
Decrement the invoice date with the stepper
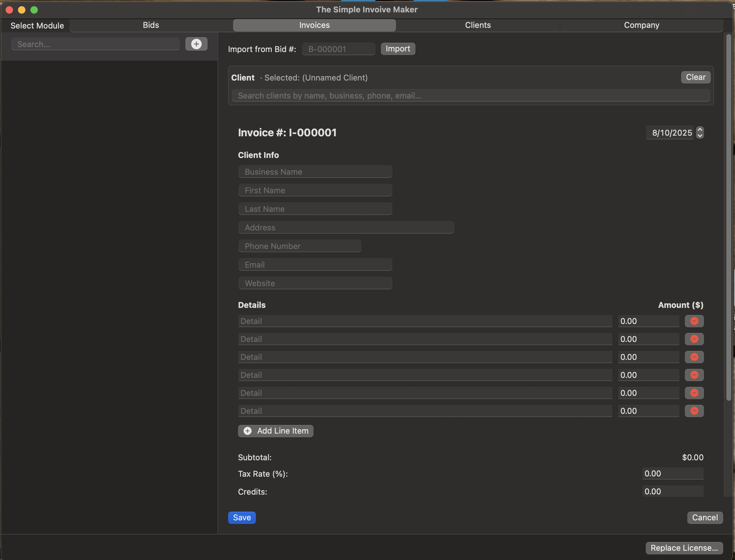click(700, 136)
